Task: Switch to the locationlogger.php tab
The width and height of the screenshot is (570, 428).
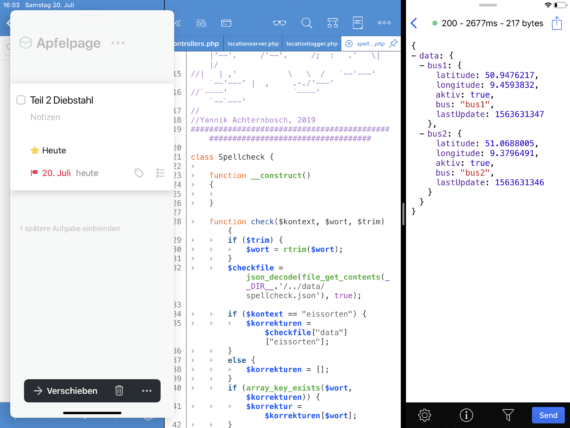Action: (x=312, y=44)
